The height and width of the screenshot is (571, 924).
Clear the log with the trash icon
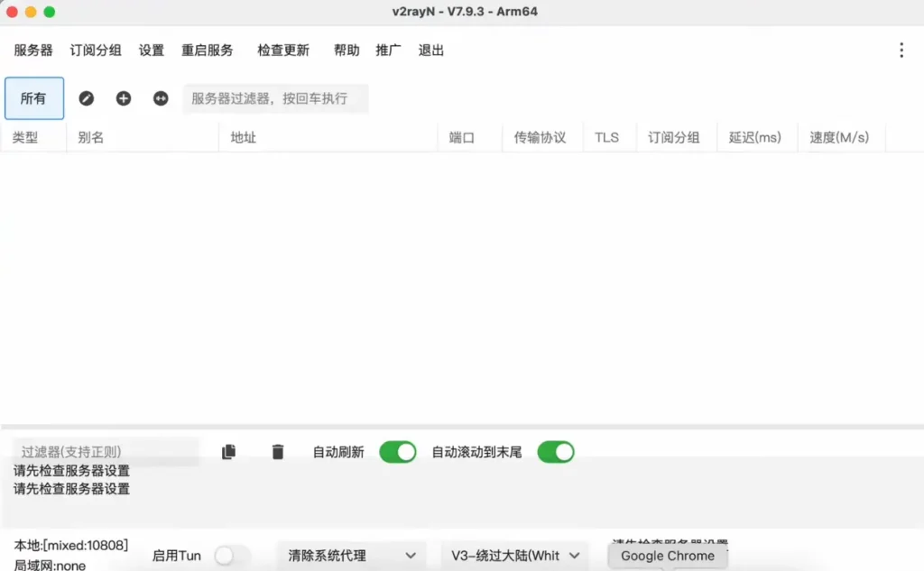pos(278,452)
